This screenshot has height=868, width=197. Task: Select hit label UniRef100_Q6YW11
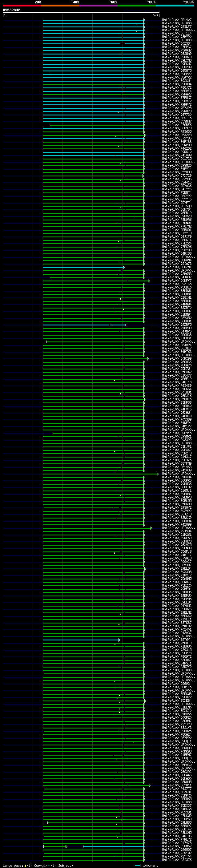point(177,785)
